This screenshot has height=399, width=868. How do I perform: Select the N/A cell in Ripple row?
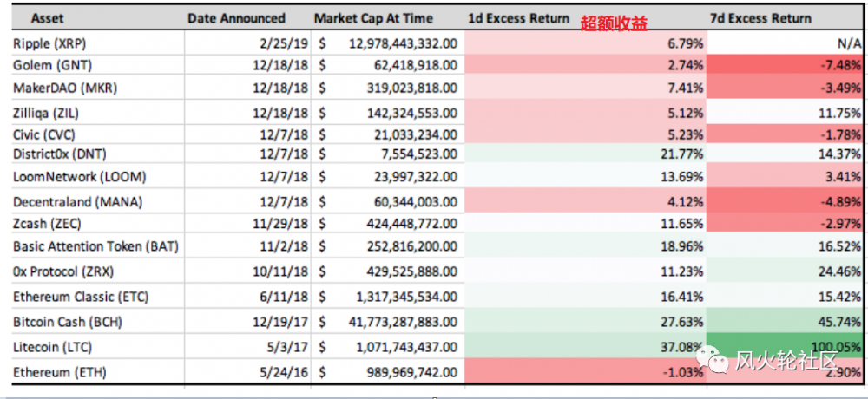786,43
